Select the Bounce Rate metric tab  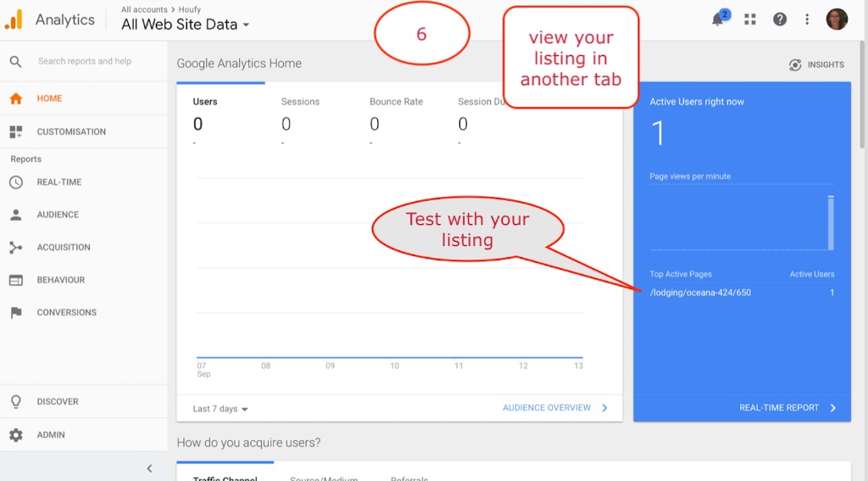[396, 102]
